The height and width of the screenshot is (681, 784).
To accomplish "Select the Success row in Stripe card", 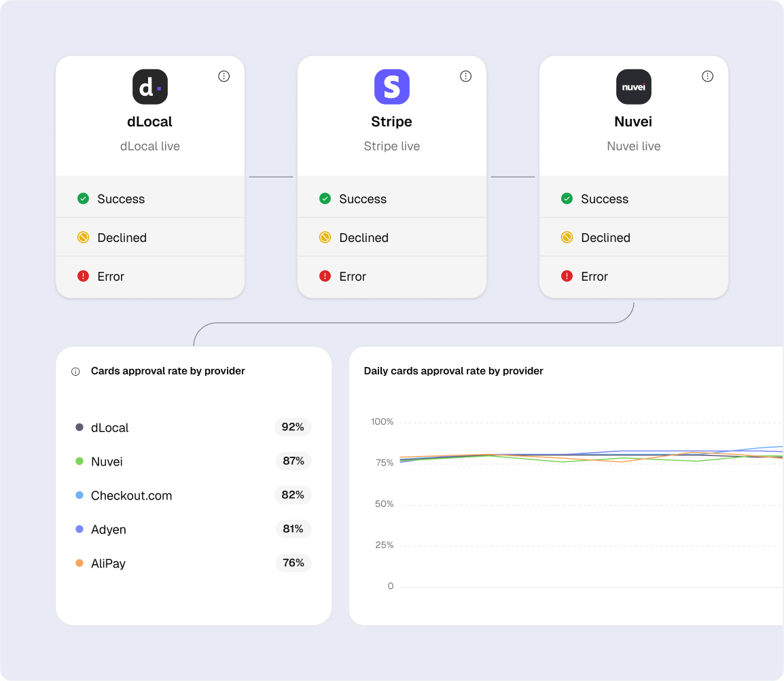I will (392, 198).
